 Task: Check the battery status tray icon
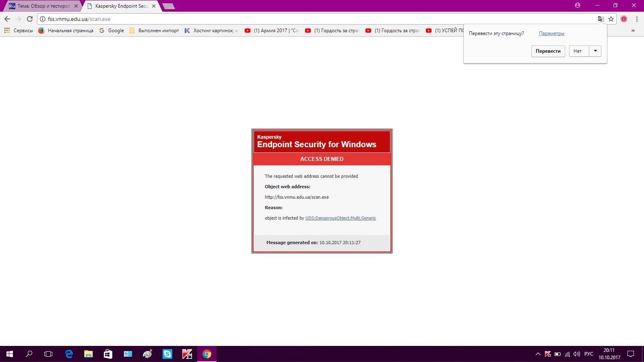[557, 354]
